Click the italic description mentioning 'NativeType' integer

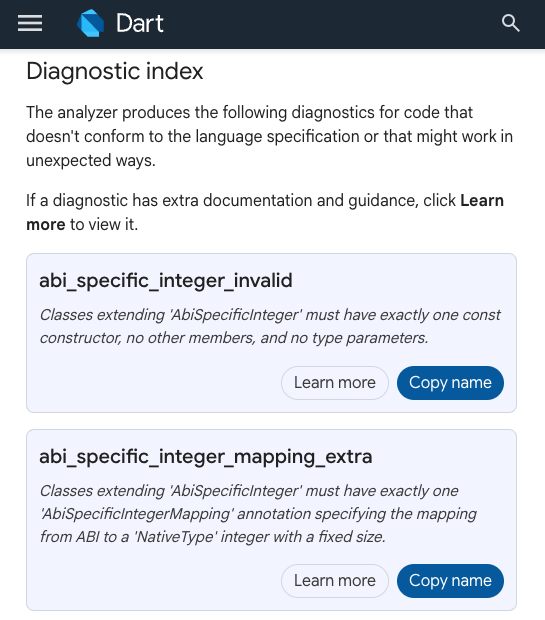pos(258,514)
